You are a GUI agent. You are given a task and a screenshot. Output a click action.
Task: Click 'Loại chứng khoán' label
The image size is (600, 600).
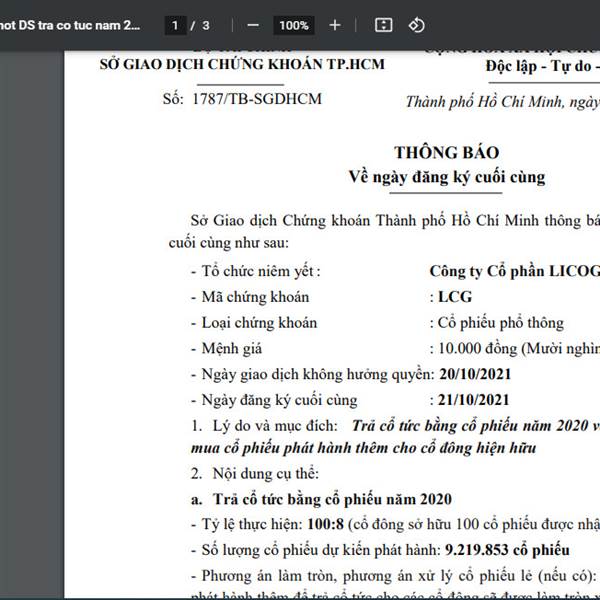click(259, 323)
